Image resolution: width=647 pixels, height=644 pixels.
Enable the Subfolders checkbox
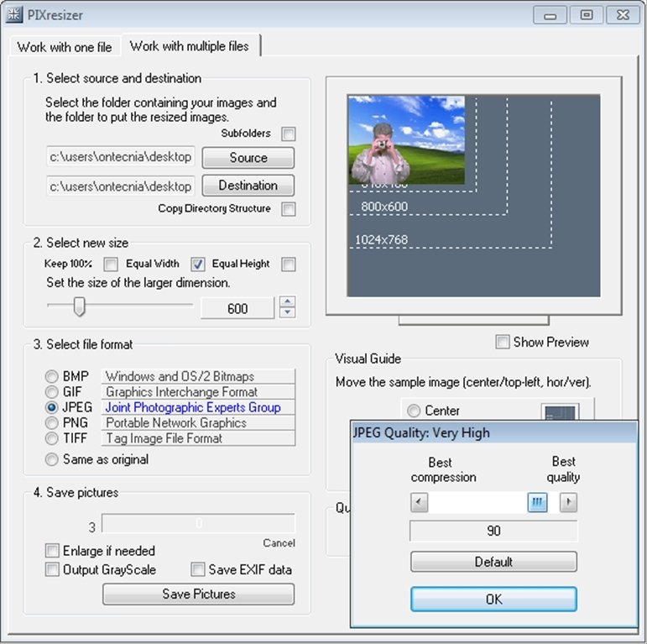coord(288,134)
